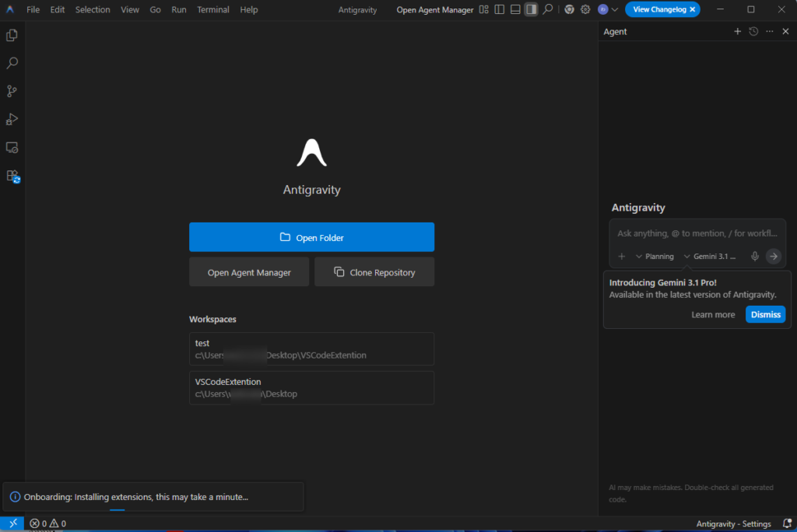797x532 pixels.
Task: Open the Terminal menu
Action: tap(212, 10)
